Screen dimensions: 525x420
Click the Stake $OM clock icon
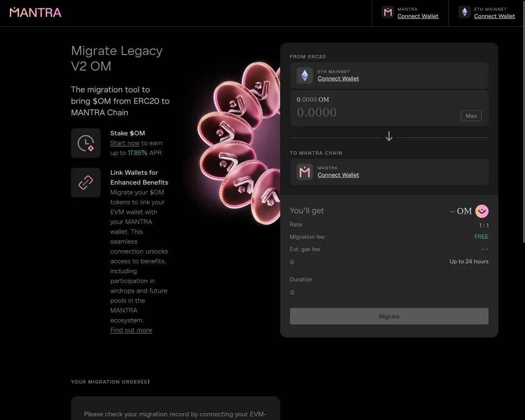click(86, 143)
